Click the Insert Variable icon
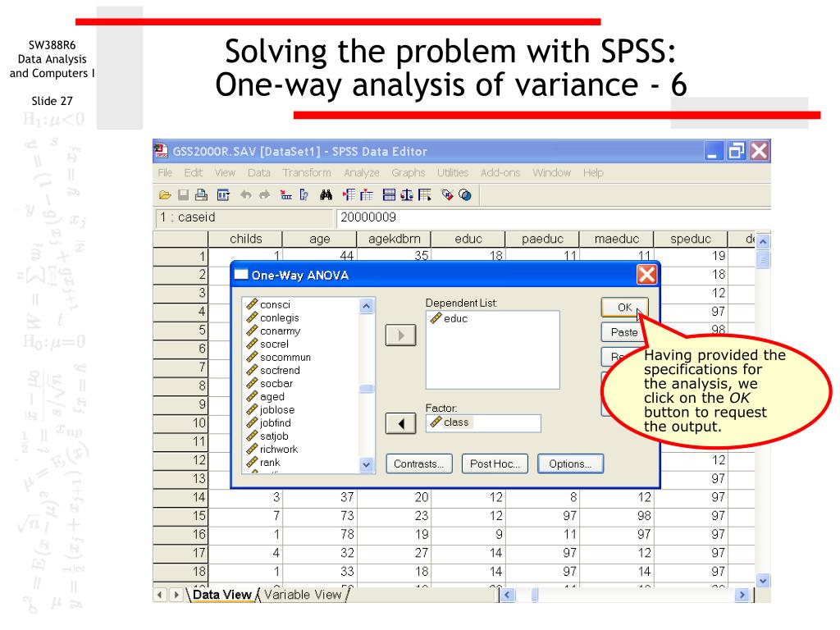This screenshot has width=840, height=630. tap(367, 195)
